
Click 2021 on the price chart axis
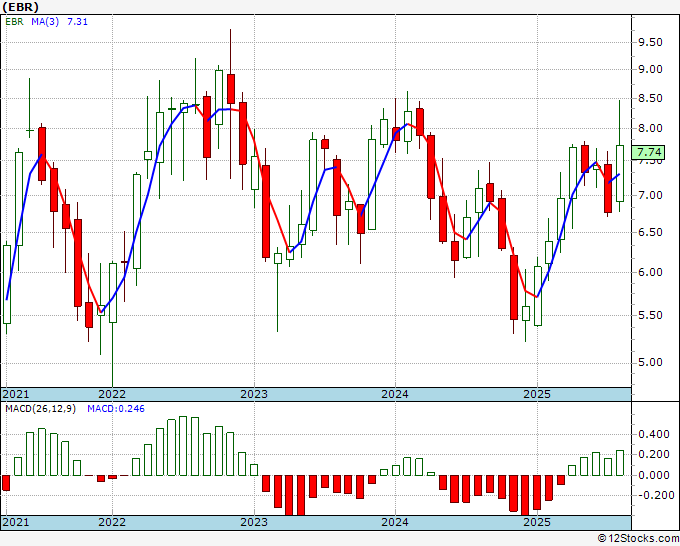pyautogui.click(x=16, y=394)
